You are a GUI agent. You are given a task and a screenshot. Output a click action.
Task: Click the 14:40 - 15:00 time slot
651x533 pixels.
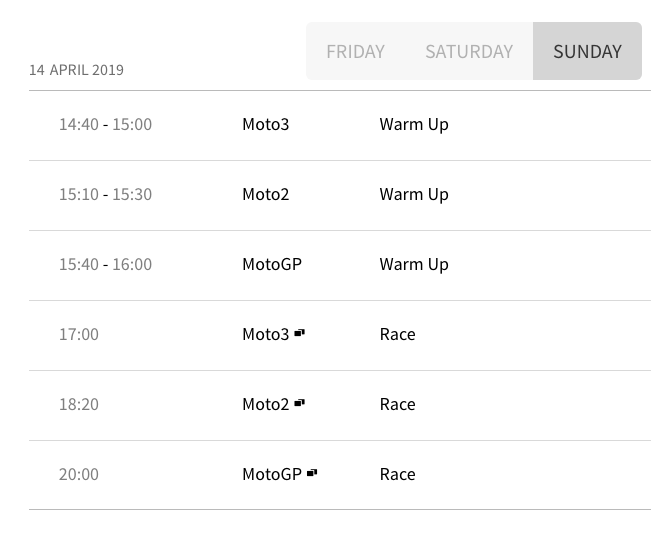(105, 125)
